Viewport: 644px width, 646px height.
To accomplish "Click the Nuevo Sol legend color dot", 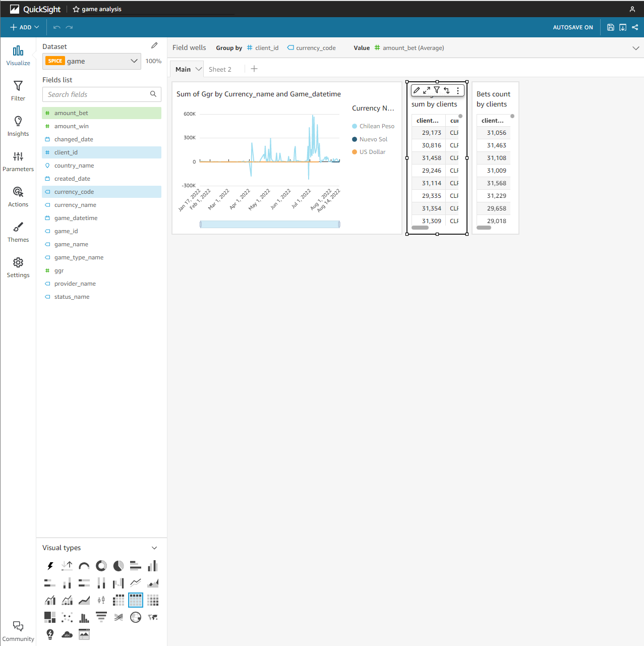I will point(355,139).
